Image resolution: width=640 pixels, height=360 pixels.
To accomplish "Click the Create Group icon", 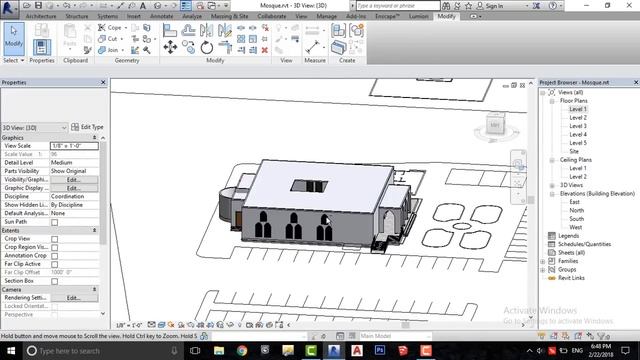I will 356,30.
